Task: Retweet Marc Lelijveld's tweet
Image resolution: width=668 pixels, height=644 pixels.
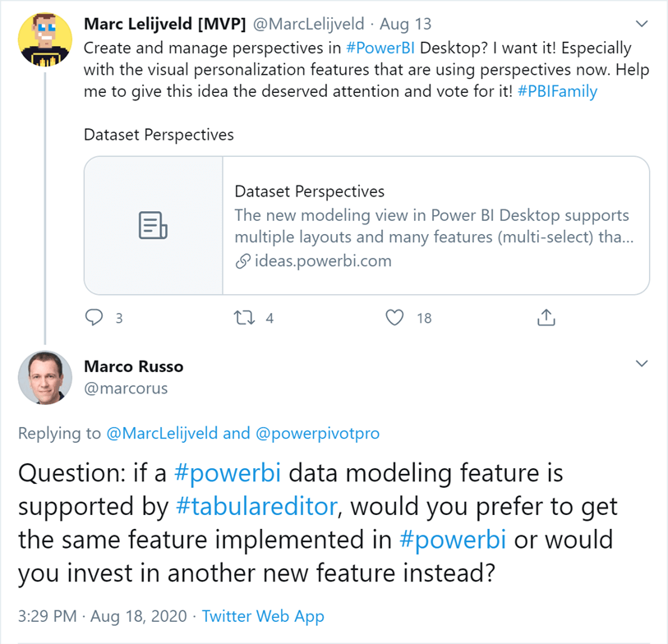Action: [245, 318]
